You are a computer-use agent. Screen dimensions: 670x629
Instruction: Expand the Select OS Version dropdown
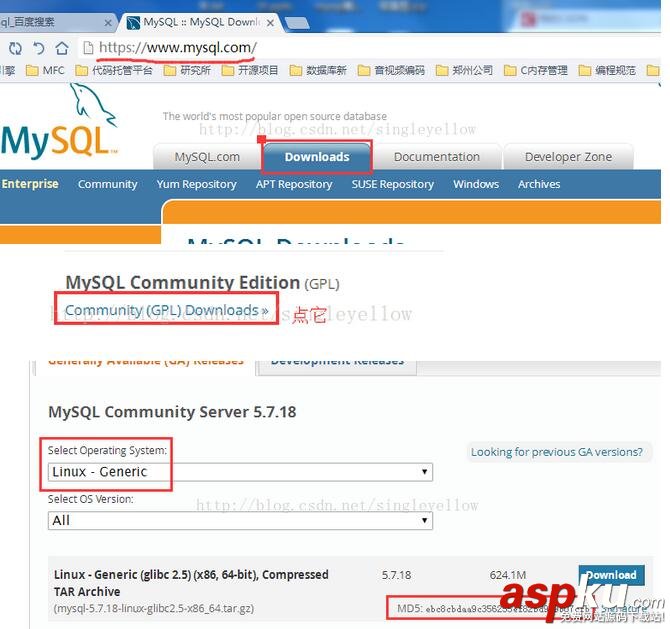coord(240,520)
